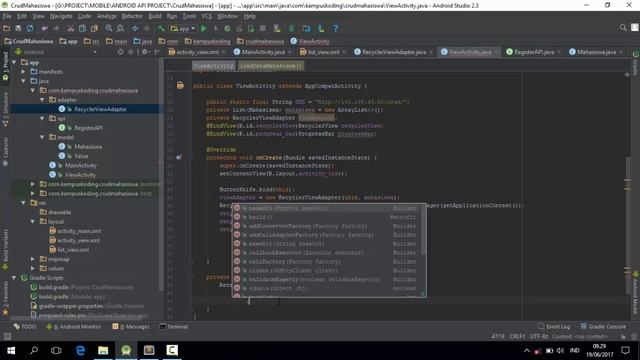Image resolution: width=640 pixels, height=360 pixels.
Task: Select Mahasiswa class in project tree
Action: click(x=88, y=147)
